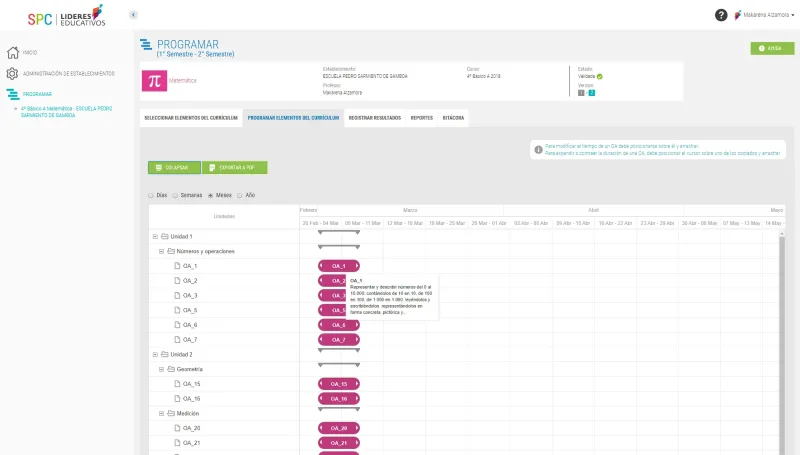Click the Validado green checkmark icon

[599, 77]
